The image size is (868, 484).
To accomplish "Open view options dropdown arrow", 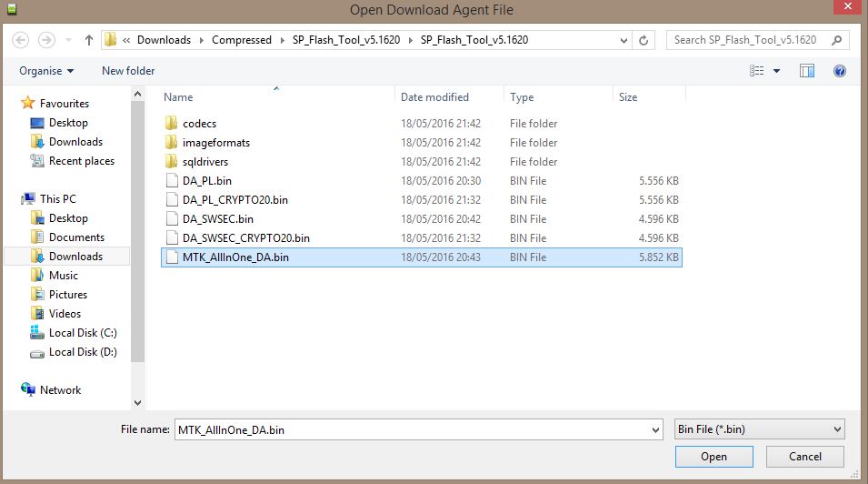I will [777, 71].
